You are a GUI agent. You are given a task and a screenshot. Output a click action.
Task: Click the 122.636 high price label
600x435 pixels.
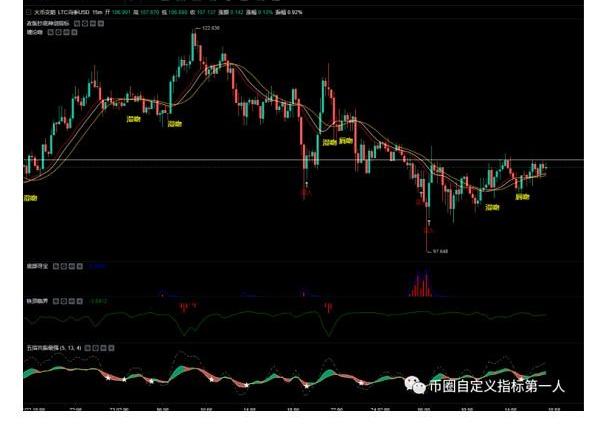point(209,28)
